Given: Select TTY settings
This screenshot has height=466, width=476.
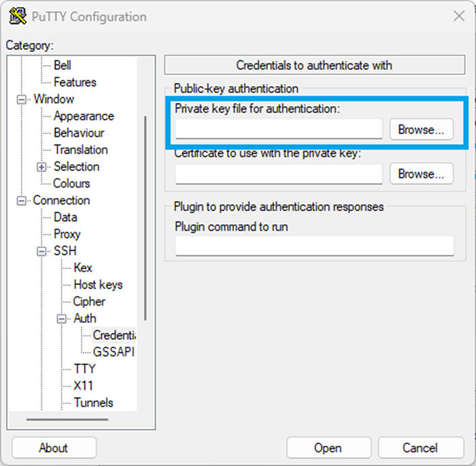Looking at the screenshot, I should click(85, 369).
